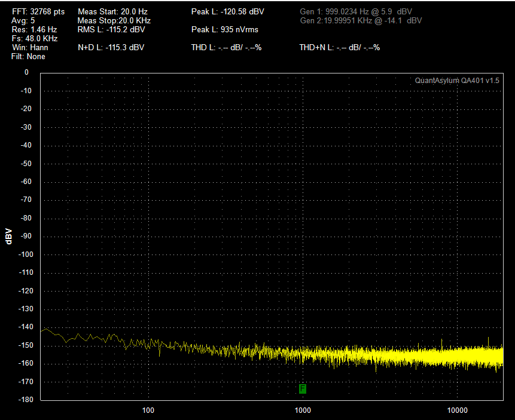The height and width of the screenshot is (420, 515).
Task: Click the "-80" dBV axis label
Action: (26, 218)
